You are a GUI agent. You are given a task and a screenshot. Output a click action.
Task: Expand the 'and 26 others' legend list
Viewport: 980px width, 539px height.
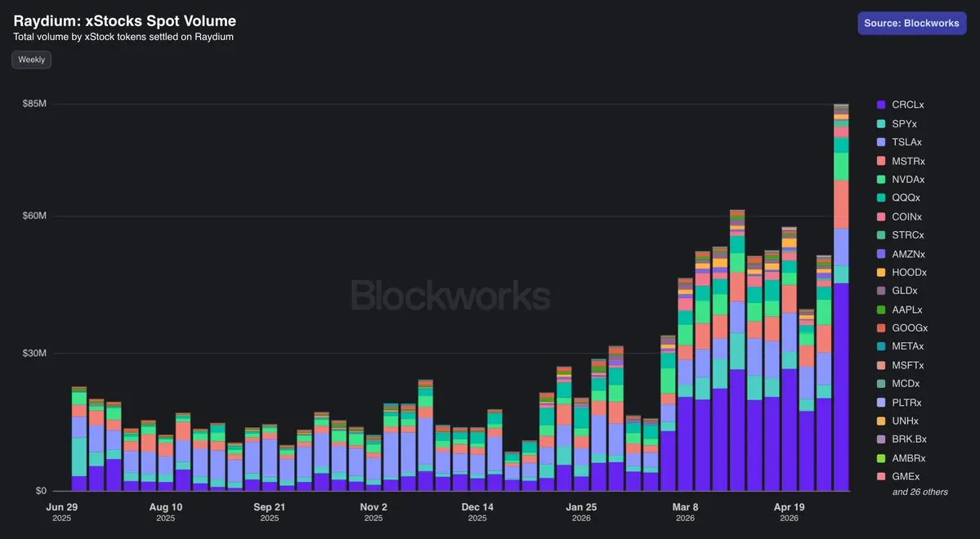(x=920, y=492)
